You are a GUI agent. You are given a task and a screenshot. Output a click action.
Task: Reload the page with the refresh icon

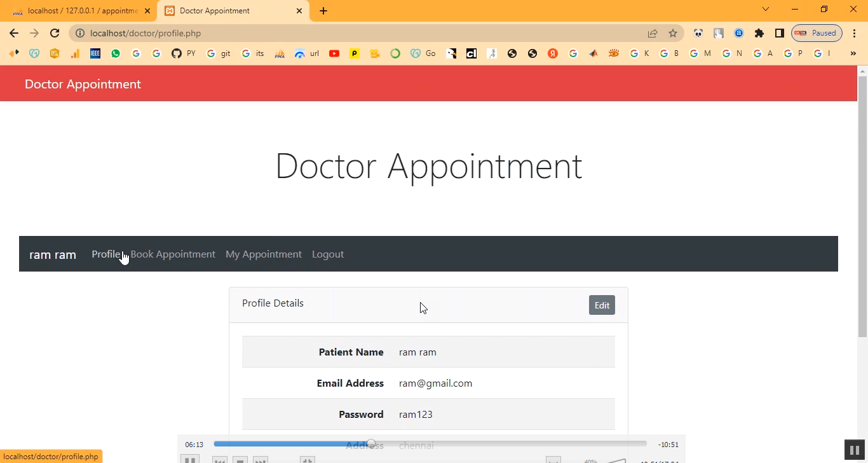click(x=55, y=33)
